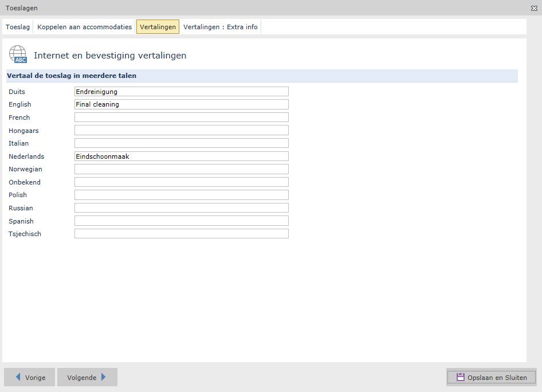Click into the French translation field
Image resolution: width=542 pixels, height=392 pixels.
tap(181, 117)
